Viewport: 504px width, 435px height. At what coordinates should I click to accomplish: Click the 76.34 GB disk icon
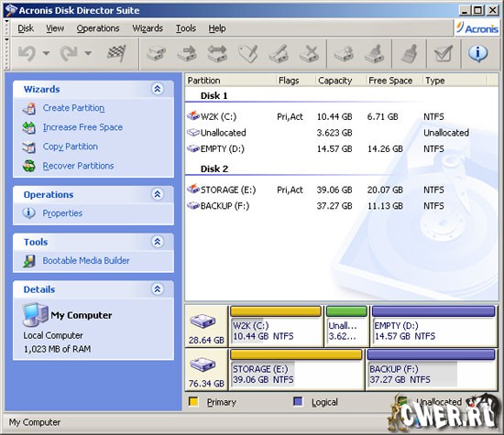203,364
